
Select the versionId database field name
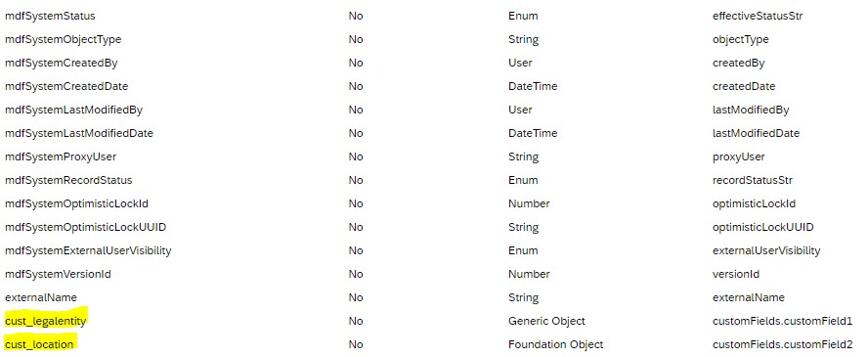736,274
